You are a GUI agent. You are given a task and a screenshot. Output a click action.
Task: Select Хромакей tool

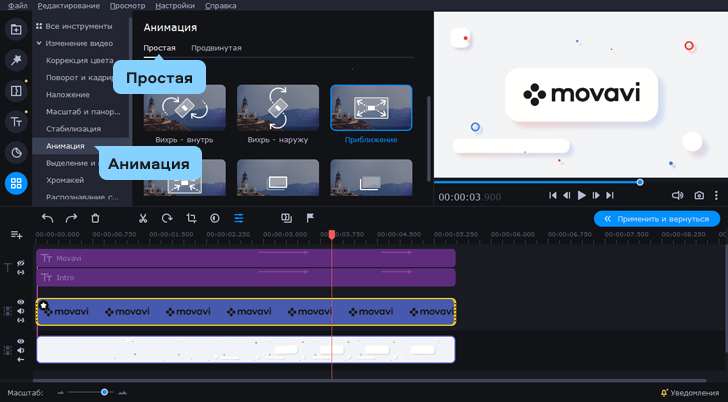tap(65, 180)
